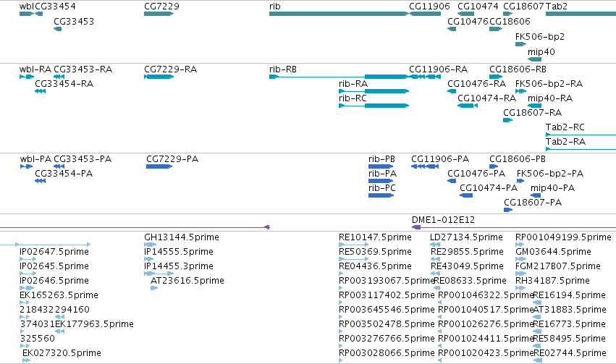Select the rib gene bar
The width and height of the screenshot is (616, 364).
pyautogui.click(x=339, y=14)
